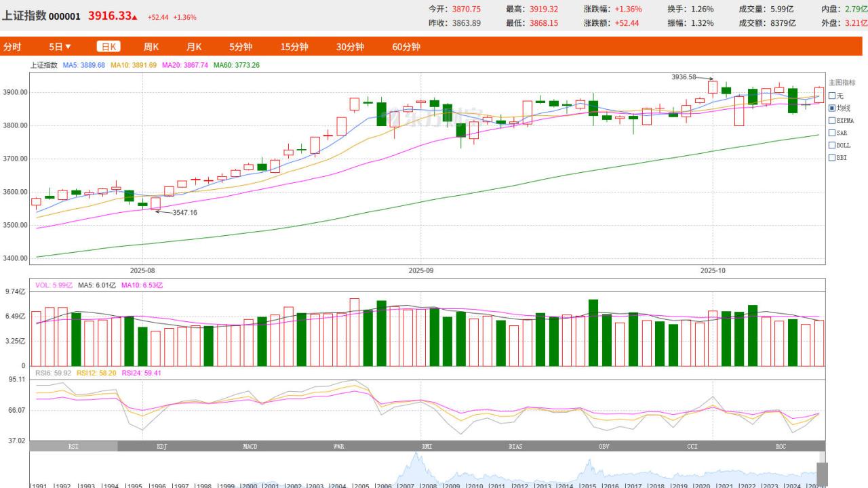Open the 5日 dropdown arrow

coord(68,47)
